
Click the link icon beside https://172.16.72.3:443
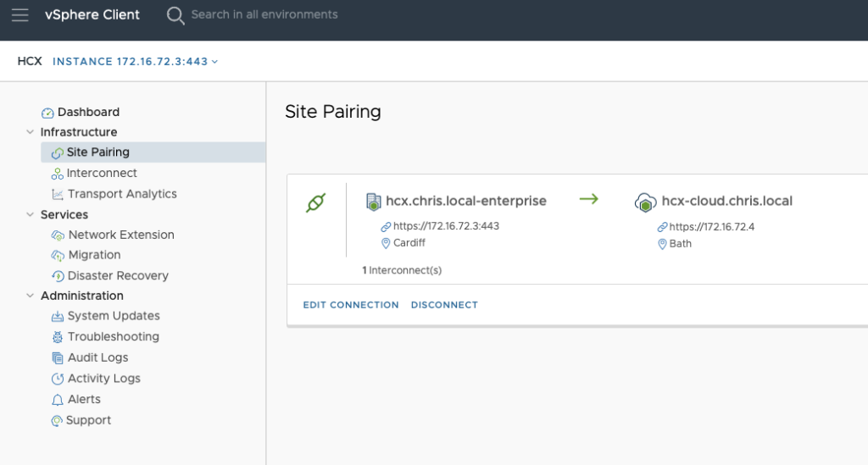point(386,227)
